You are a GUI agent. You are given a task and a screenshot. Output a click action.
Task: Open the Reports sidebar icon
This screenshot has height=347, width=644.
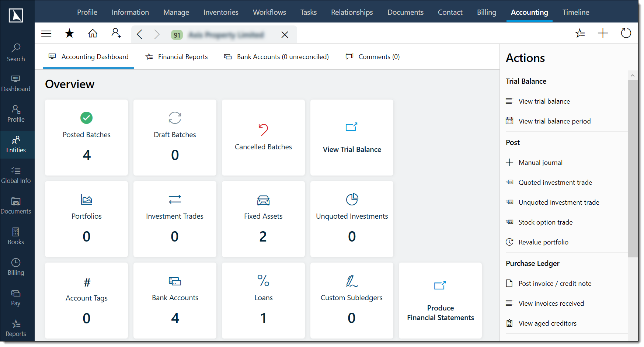pos(16,327)
